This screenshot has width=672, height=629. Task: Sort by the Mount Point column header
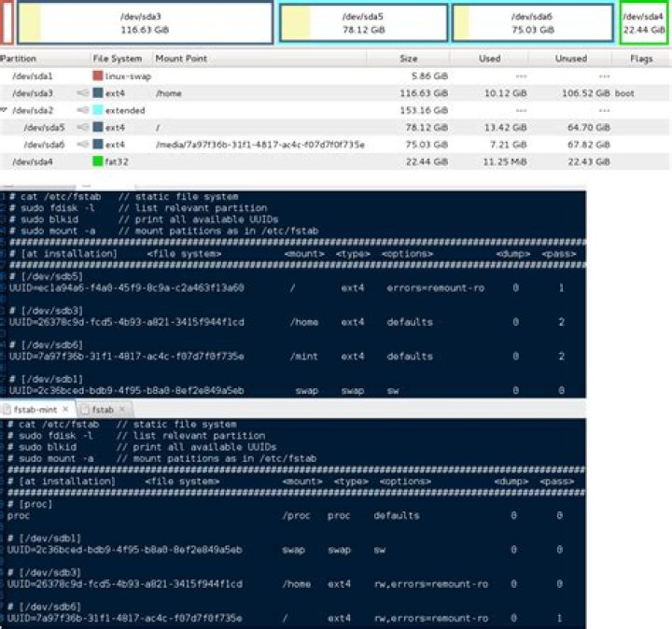point(181,59)
